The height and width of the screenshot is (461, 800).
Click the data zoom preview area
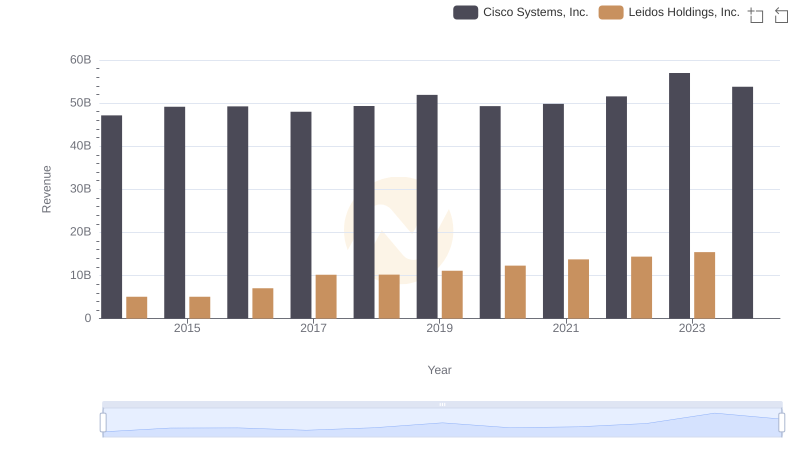point(442,423)
